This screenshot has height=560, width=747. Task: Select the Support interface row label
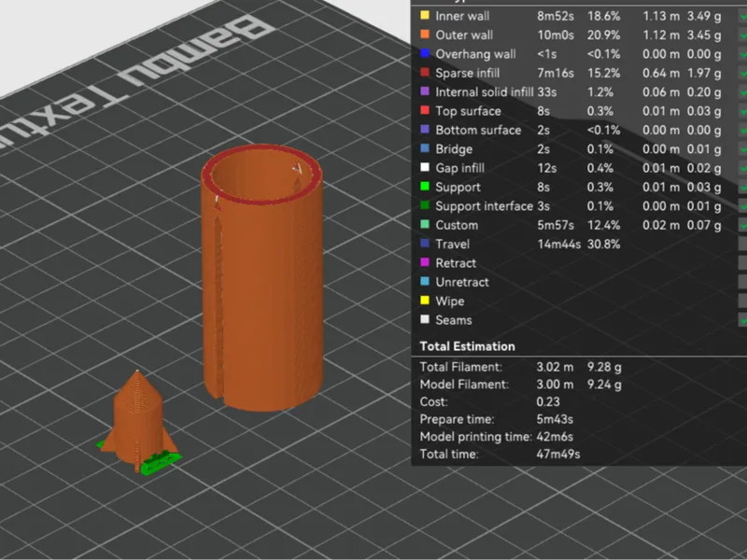tap(484, 206)
